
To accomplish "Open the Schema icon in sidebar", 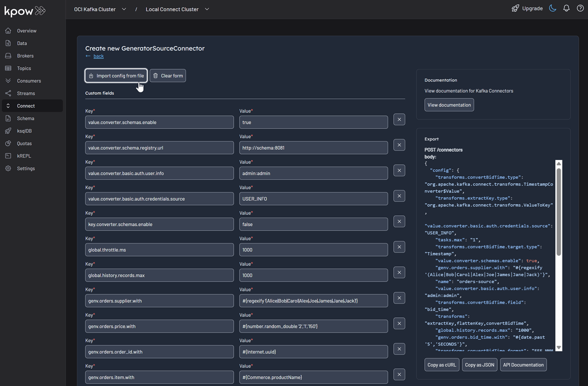I will (8, 118).
